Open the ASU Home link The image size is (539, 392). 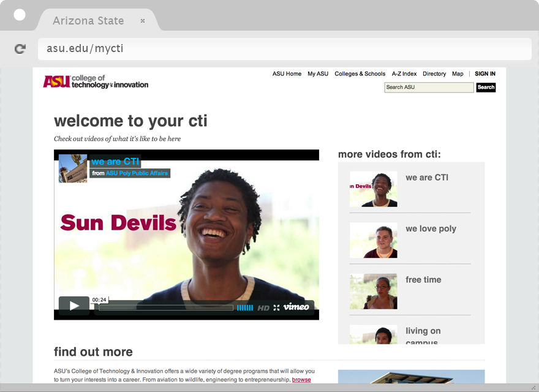tap(287, 73)
